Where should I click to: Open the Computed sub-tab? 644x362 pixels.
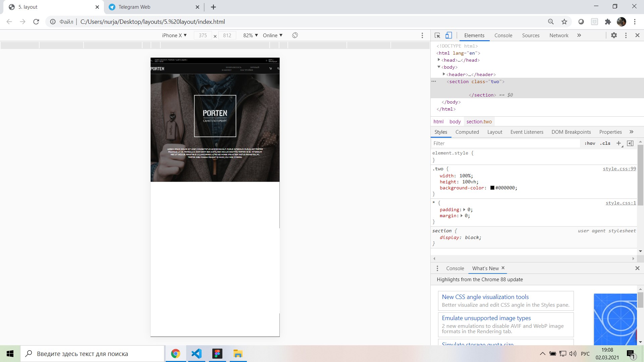click(x=467, y=132)
